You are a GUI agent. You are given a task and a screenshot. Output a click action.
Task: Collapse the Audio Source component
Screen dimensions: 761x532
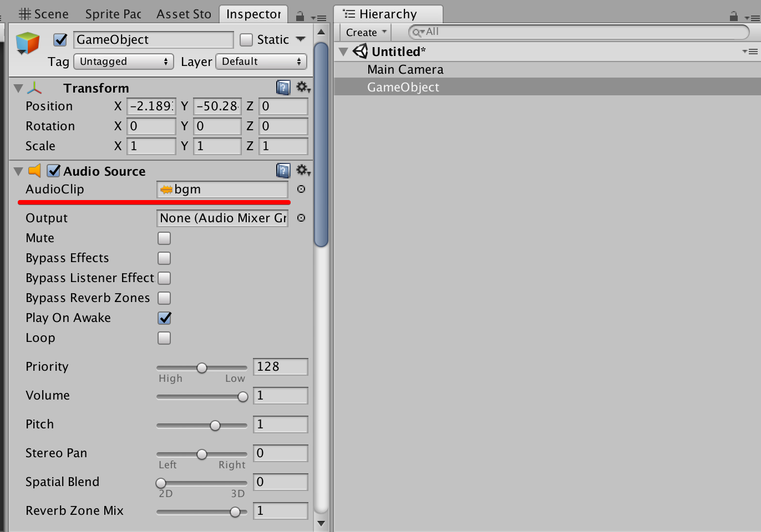click(18, 171)
